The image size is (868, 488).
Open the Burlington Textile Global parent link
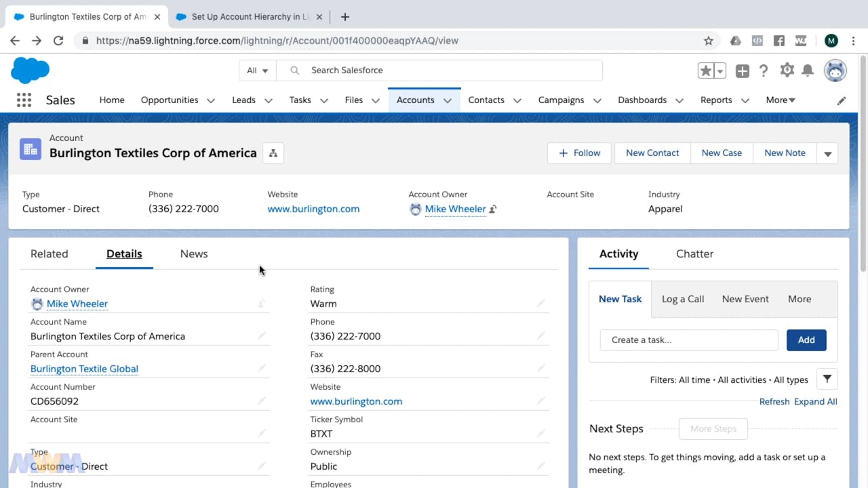[84, 369]
